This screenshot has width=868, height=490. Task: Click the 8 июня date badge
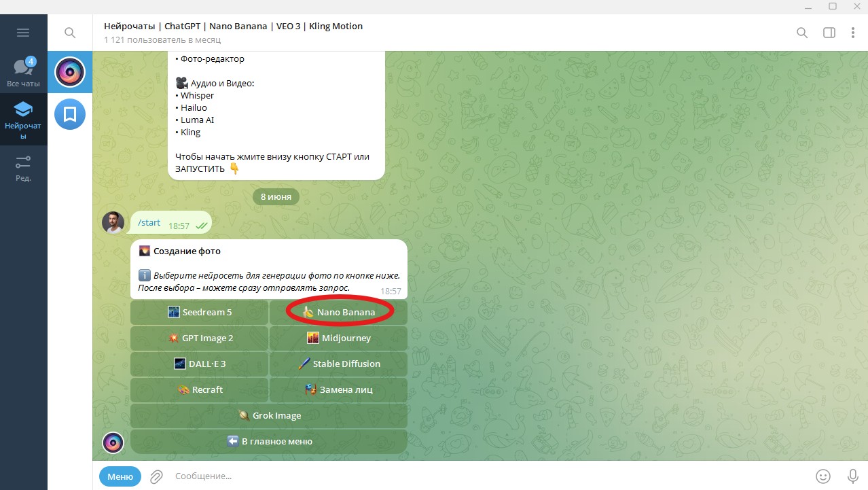pyautogui.click(x=276, y=196)
